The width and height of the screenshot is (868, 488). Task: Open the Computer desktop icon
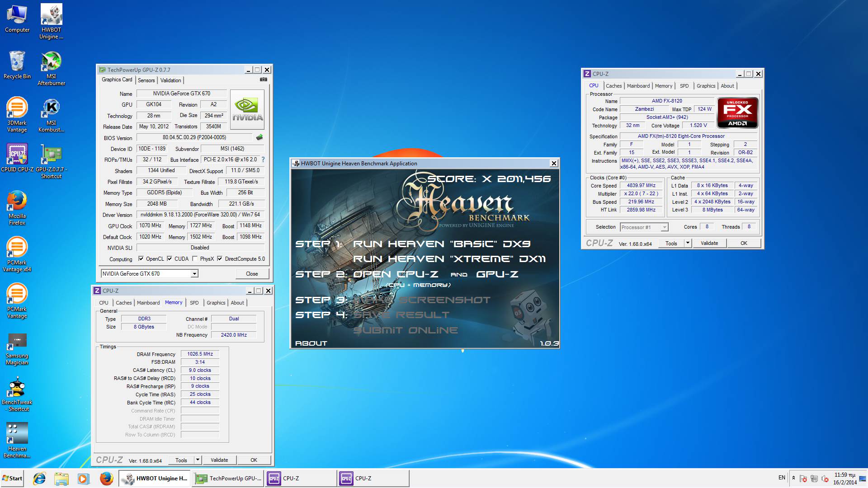pyautogui.click(x=17, y=19)
